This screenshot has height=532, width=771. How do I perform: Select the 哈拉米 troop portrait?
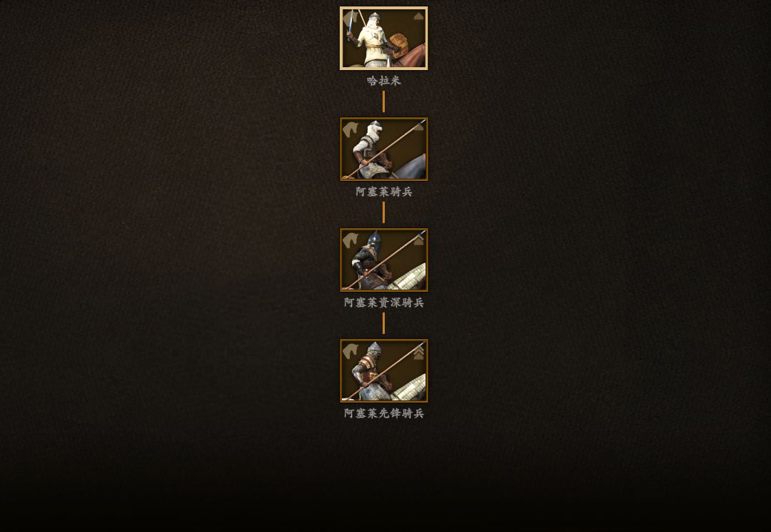383,39
